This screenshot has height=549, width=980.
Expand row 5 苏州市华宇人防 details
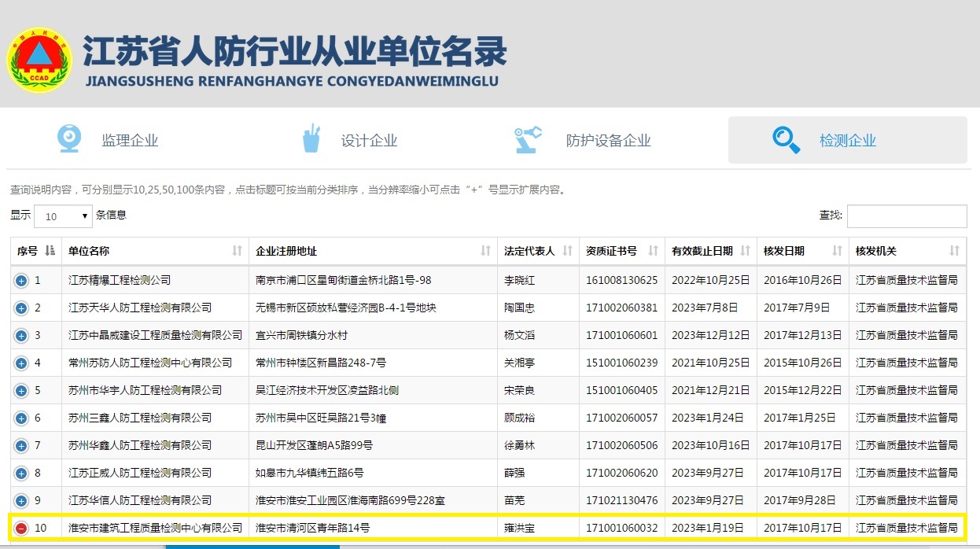click(21, 390)
